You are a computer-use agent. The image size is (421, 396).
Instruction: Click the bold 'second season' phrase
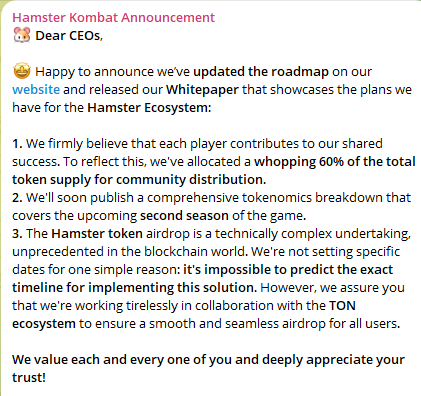(184, 216)
